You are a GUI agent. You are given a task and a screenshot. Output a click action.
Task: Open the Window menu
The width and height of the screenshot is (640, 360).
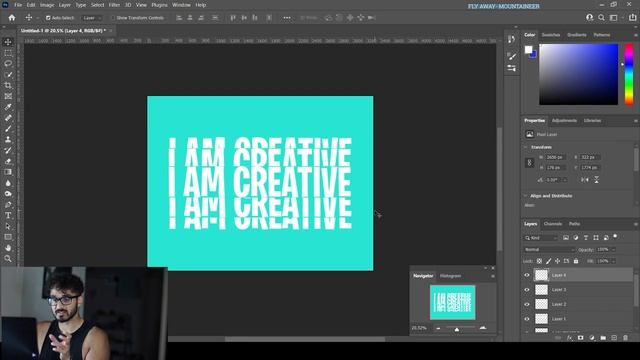[181, 5]
